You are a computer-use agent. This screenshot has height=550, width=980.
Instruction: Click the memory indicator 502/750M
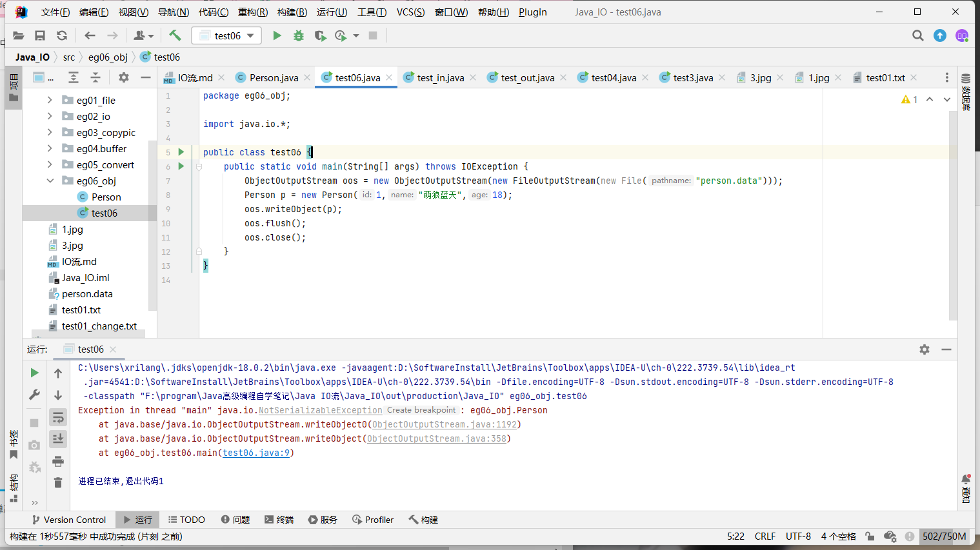(x=945, y=536)
